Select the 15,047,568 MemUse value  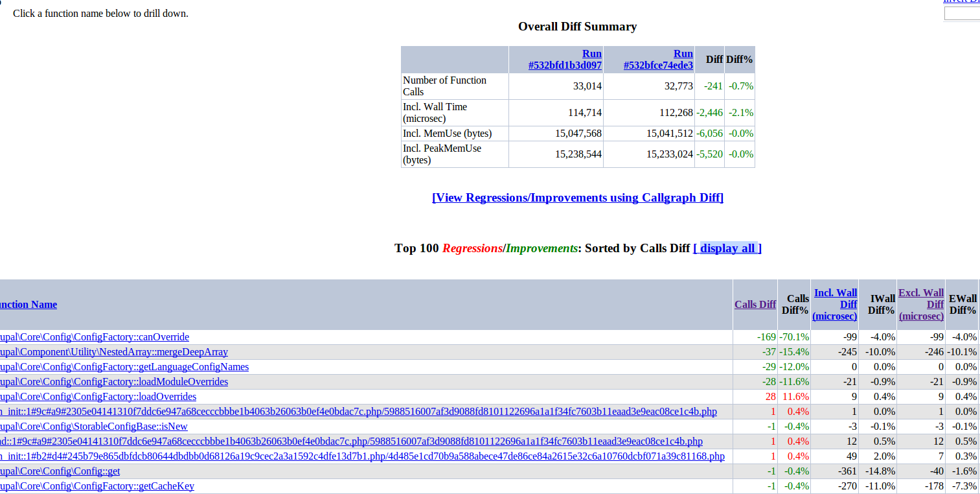pyautogui.click(x=578, y=134)
